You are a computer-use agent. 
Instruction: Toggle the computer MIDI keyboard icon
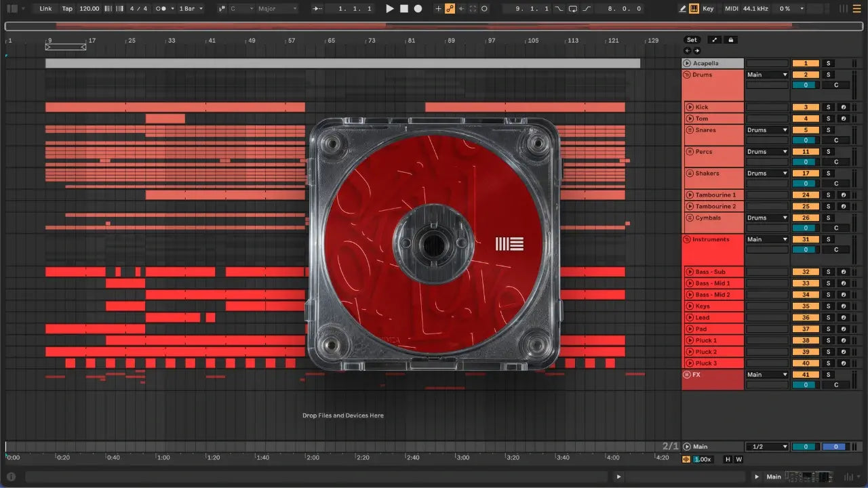(x=694, y=9)
